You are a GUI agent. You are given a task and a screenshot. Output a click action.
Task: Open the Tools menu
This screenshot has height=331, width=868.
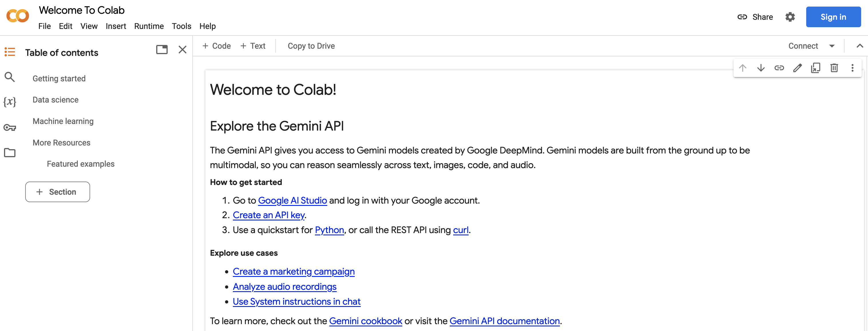coord(181,26)
